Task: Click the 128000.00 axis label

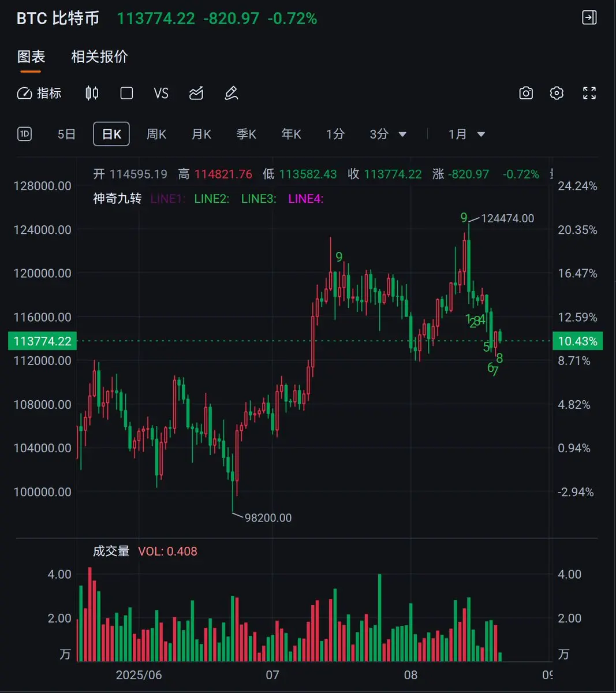Action: 43,186
